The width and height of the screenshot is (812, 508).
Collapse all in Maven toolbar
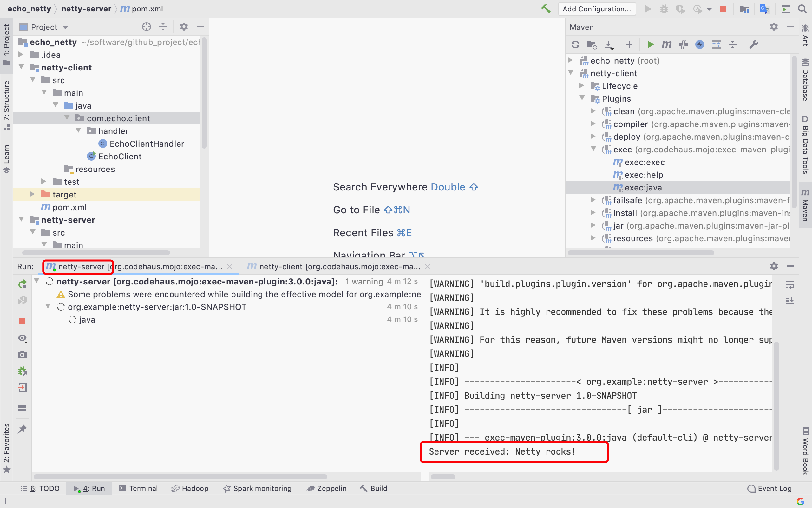pyautogui.click(x=732, y=44)
